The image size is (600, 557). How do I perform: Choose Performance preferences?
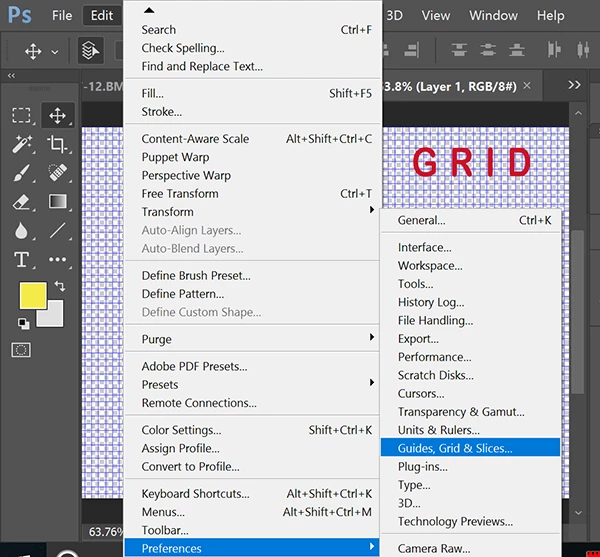pos(470,357)
